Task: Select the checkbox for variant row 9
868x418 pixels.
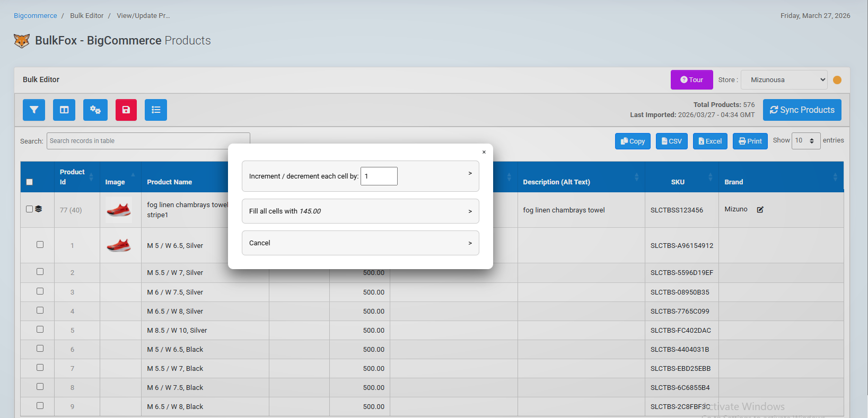Action: tap(40, 405)
